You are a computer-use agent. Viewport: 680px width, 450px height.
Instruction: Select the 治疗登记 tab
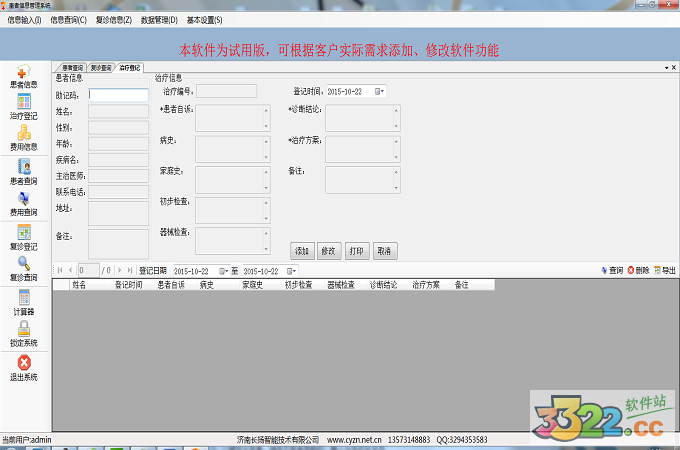(130, 68)
